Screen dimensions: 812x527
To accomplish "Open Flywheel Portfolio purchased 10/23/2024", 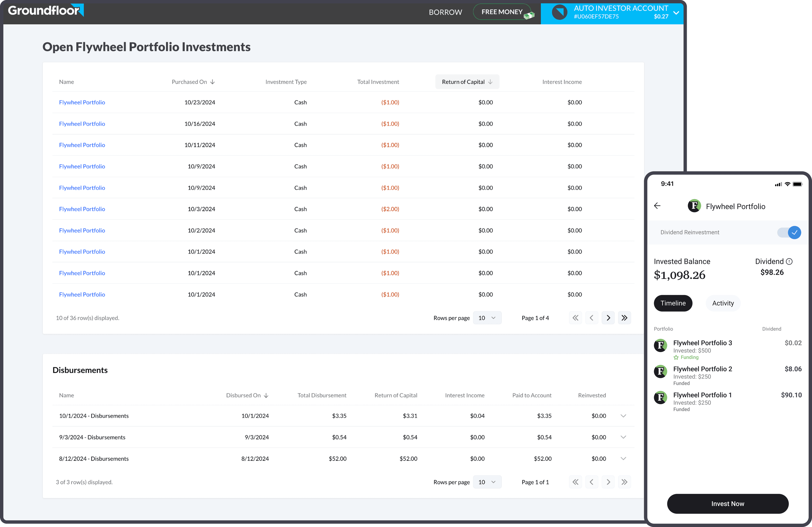I will (x=82, y=102).
